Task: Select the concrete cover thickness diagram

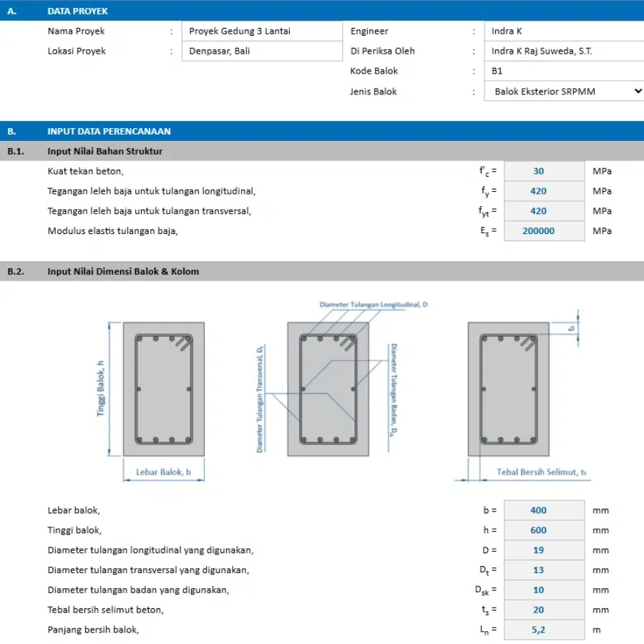Action: (522, 396)
